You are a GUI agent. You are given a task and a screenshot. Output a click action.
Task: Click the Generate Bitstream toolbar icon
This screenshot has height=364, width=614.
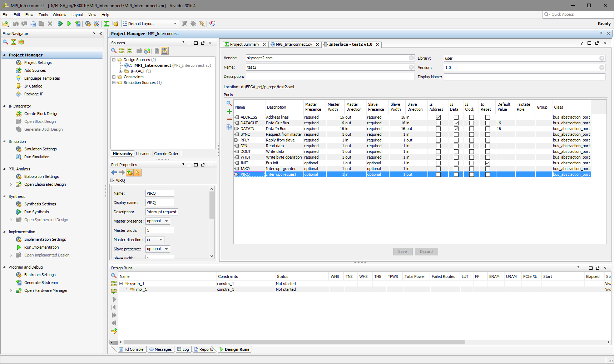[78, 24]
